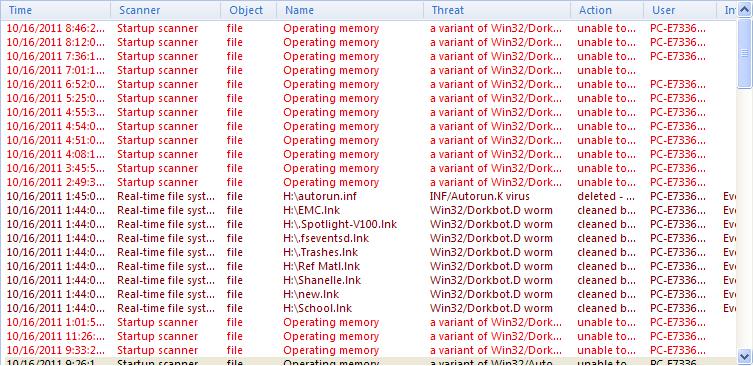Select the H:\School.lnk entry
This screenshot has height=366, width=753.
pyautogui.click(x=369, y=308)
